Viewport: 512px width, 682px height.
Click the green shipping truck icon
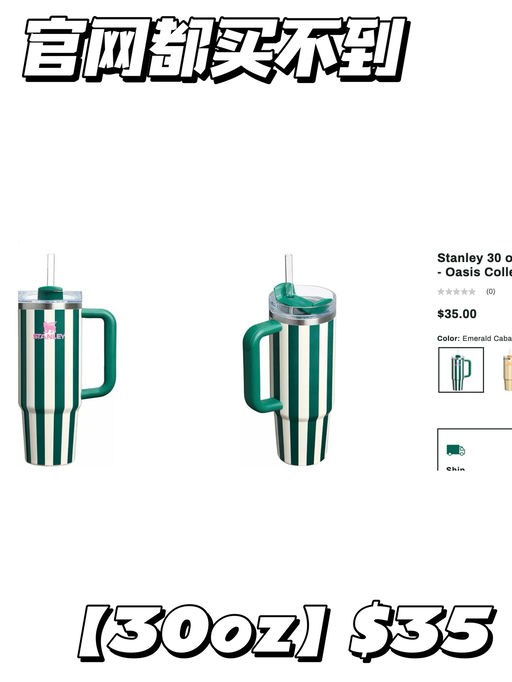tap(455, 450)
